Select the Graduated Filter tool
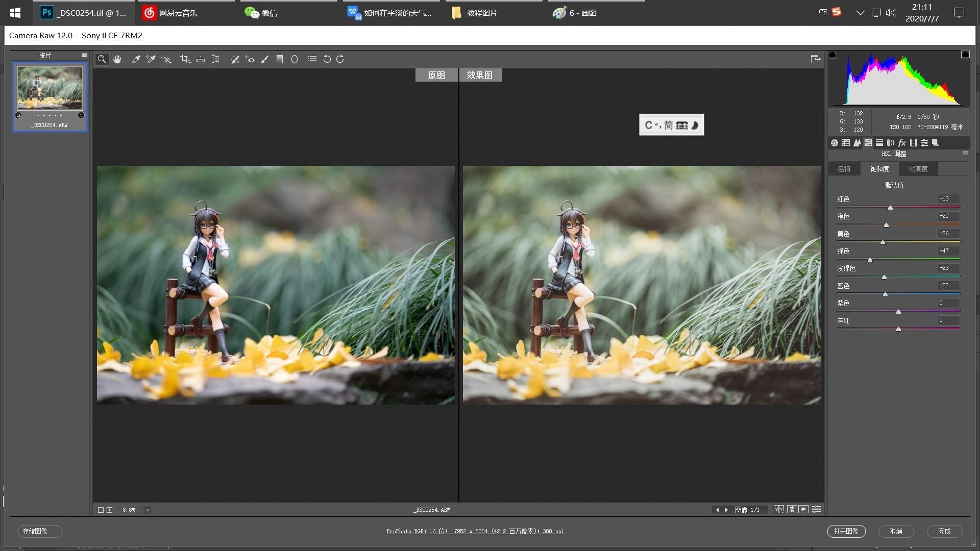This screenshot has width=980, height=551. pos(280,59)
